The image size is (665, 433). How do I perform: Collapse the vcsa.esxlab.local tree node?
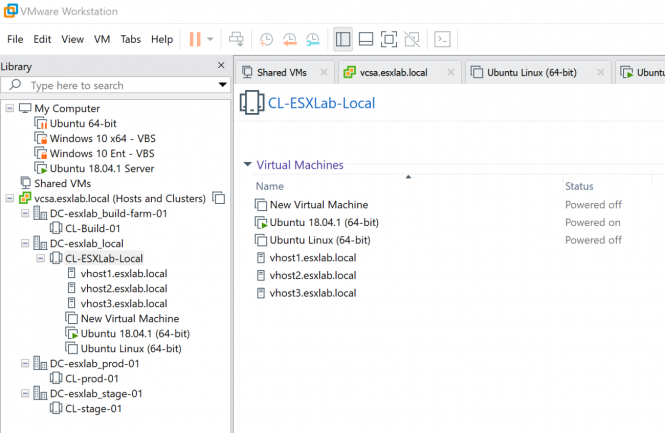[9, 198]
